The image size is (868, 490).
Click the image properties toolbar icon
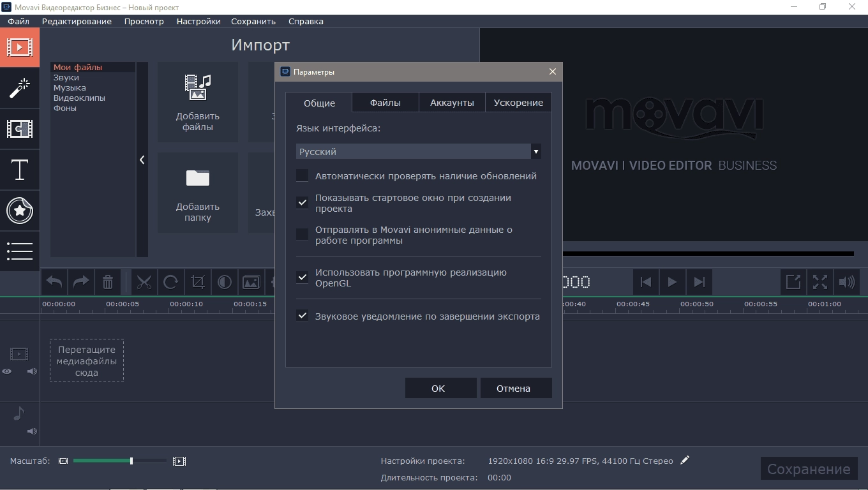point(251,282)
